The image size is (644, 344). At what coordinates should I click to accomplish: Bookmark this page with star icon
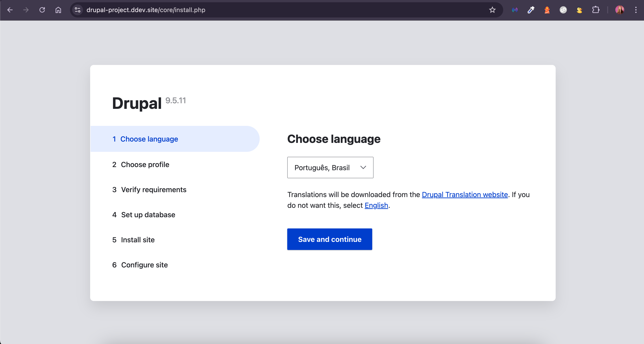point(492,10)
